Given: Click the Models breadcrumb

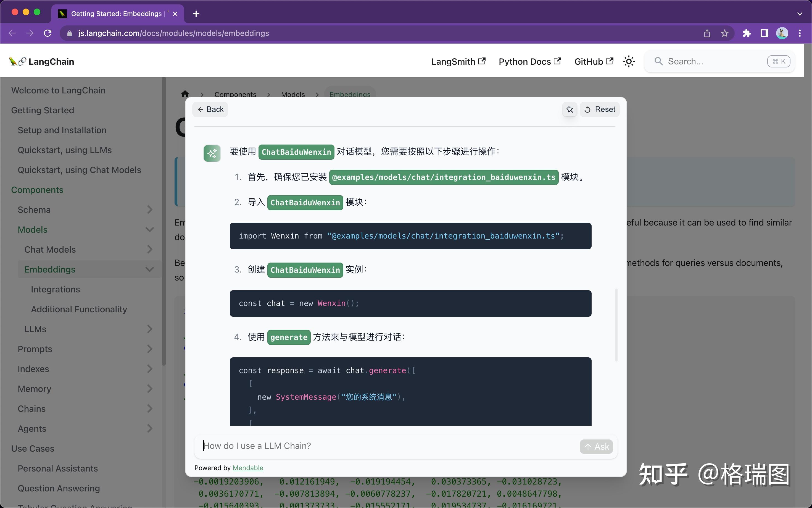Looking at the screenshot, I should coord(293,94).
